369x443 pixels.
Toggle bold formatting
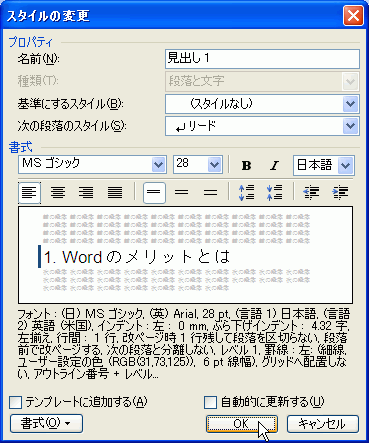point(246,165)
